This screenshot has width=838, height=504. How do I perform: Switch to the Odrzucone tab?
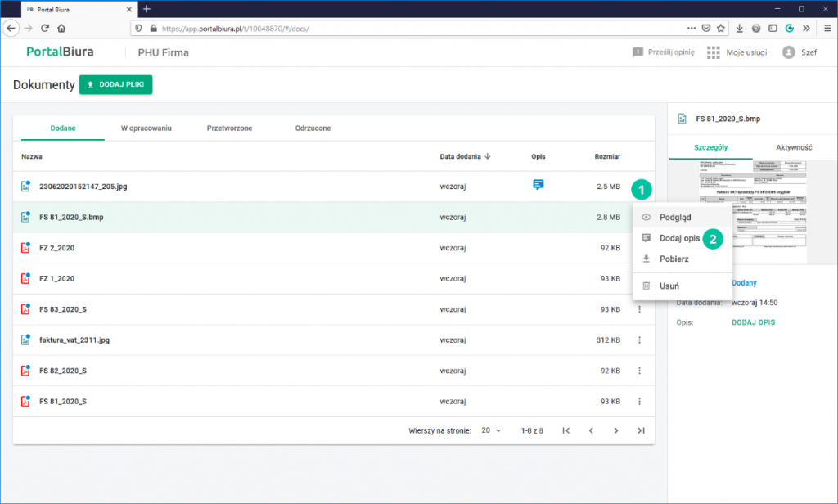(313, 128)
